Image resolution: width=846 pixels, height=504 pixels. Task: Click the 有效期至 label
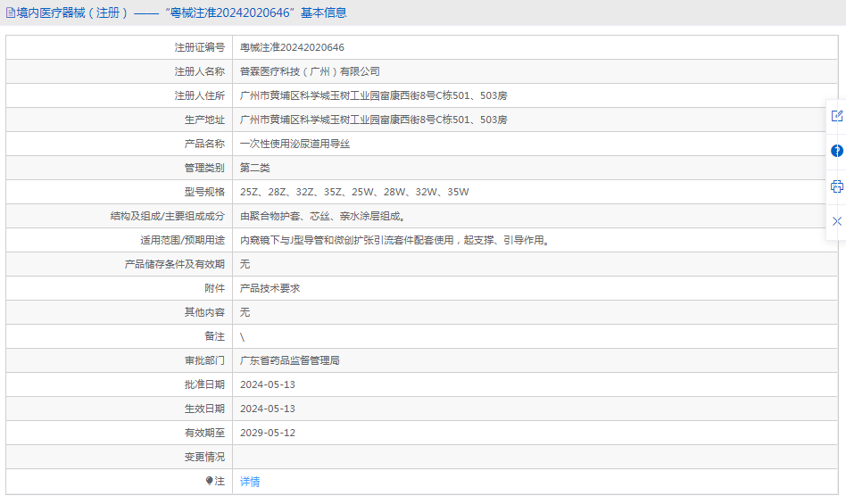204,433
